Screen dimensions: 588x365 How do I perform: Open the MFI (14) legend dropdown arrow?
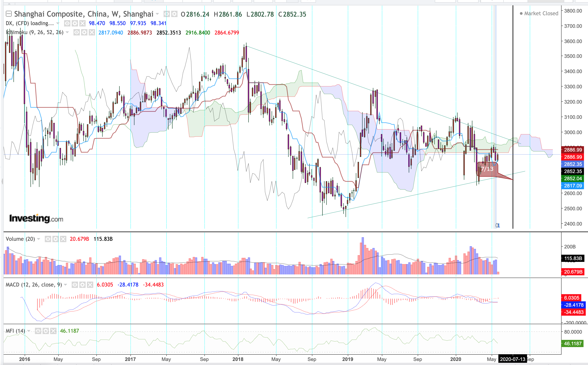point(29,331)
